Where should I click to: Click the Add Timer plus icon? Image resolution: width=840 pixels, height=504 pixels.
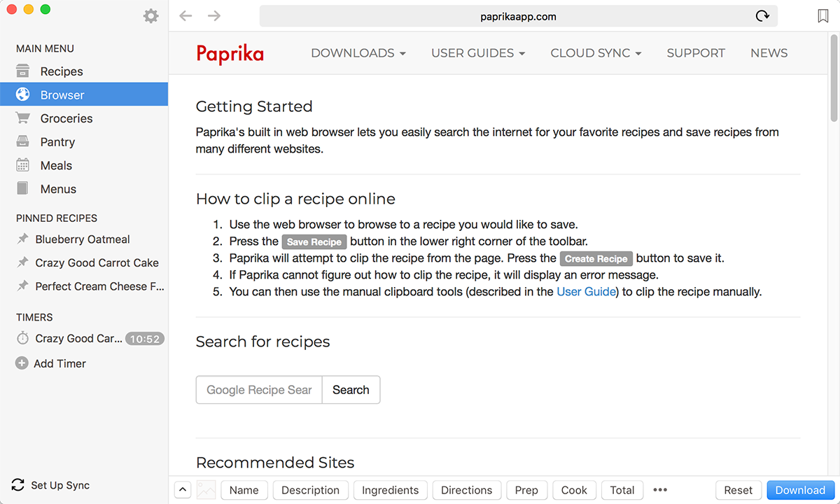click(23, 363)
